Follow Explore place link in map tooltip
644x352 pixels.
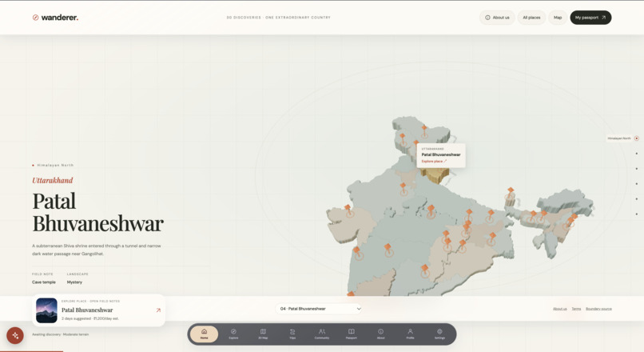click(434, 161)
